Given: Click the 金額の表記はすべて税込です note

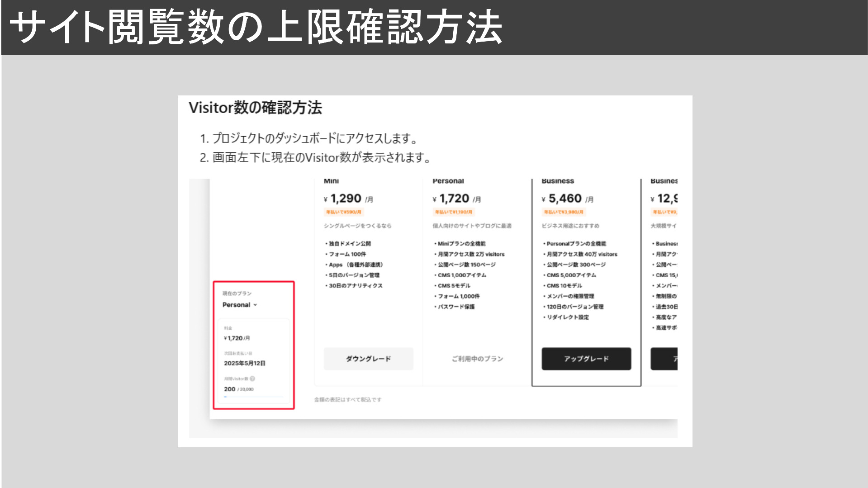Looking at the screenshot, I should (x=348, y=399).
